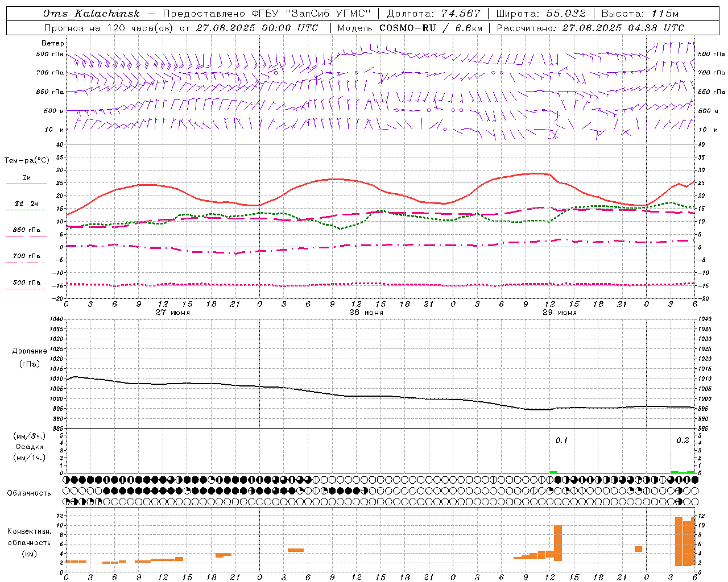Click the station name Oms_Kalachinsk
728x582 pixels.
[x=91, y=14]
